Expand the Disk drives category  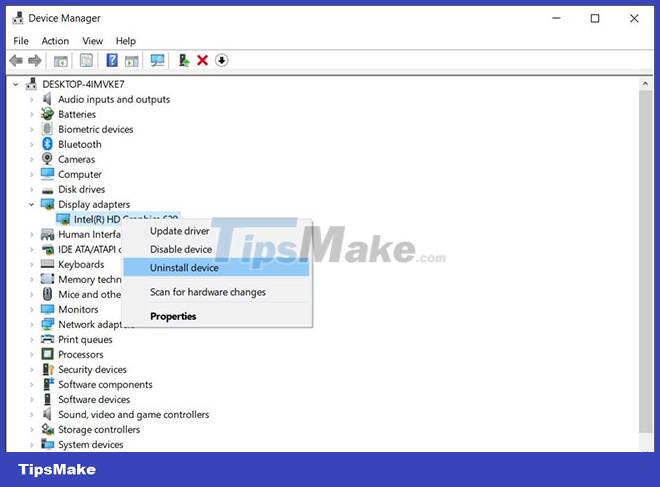(x=32, y=189)
